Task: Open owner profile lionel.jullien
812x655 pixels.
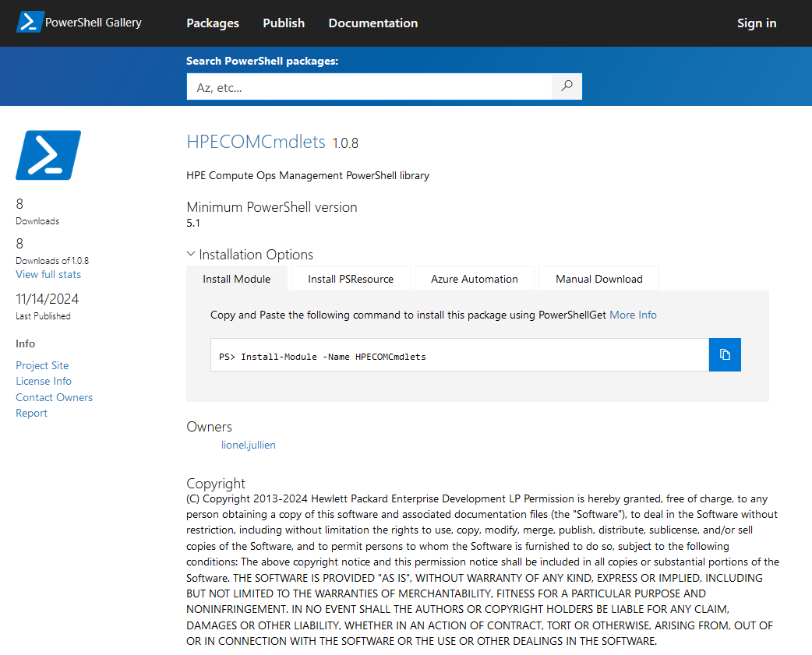Action: point(249,445)
